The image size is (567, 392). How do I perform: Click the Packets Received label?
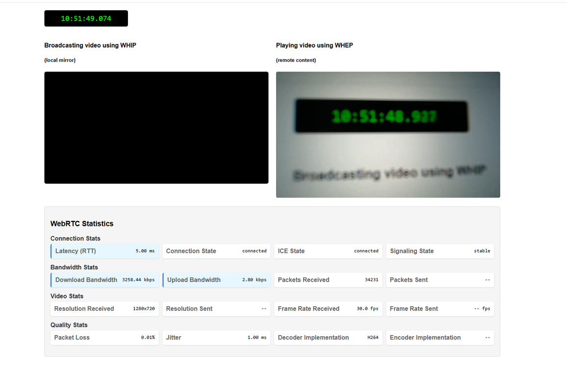tap(304, 280)
